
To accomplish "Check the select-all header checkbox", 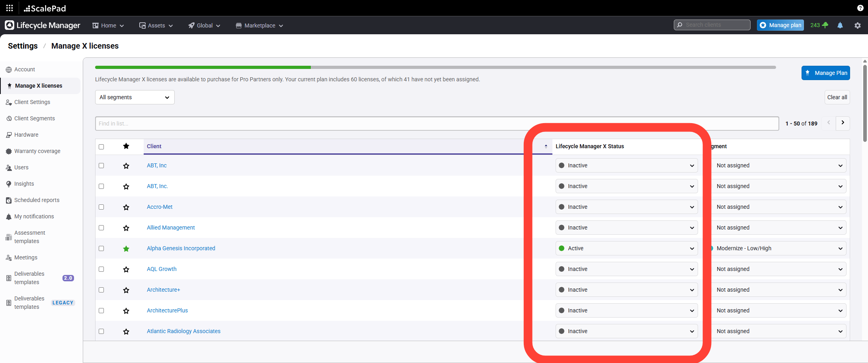I will click(101, 147).
